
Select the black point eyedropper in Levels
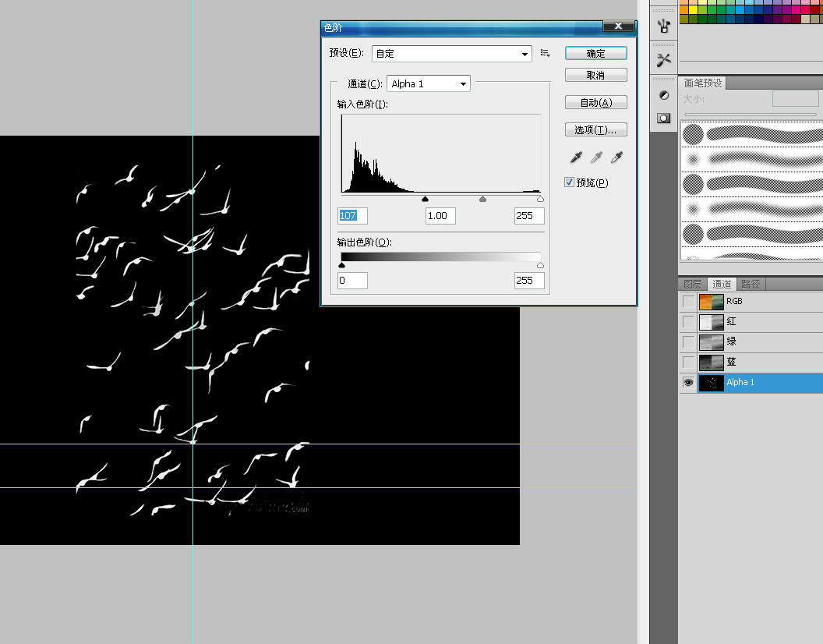[576, 157]
